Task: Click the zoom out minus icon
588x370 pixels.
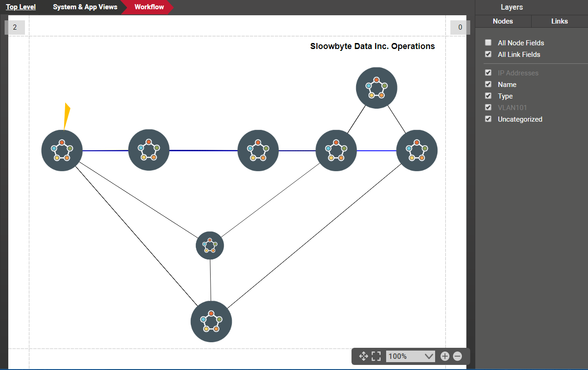Action: click(x=457, y=356)
